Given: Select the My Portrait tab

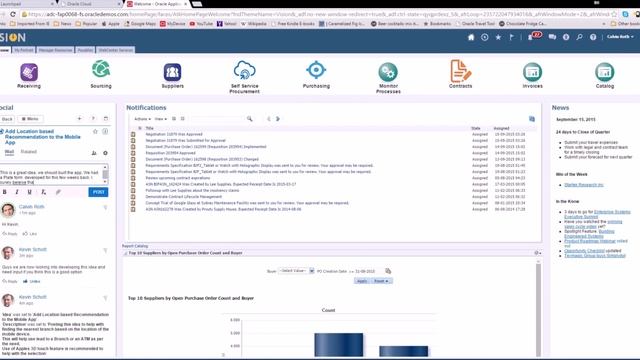Looking at the screenshot, I should 24,50.
